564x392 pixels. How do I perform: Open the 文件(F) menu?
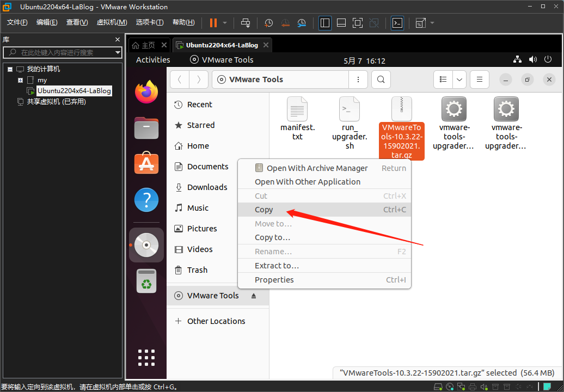pyautogui.click(x=17, y=22)
